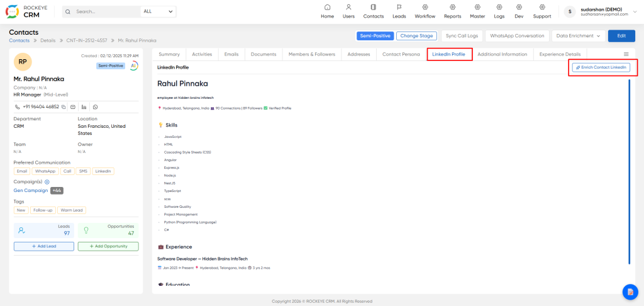Click the SMS preferred communication chip
This screenshot has width=644, height=306.
[83, 171]
